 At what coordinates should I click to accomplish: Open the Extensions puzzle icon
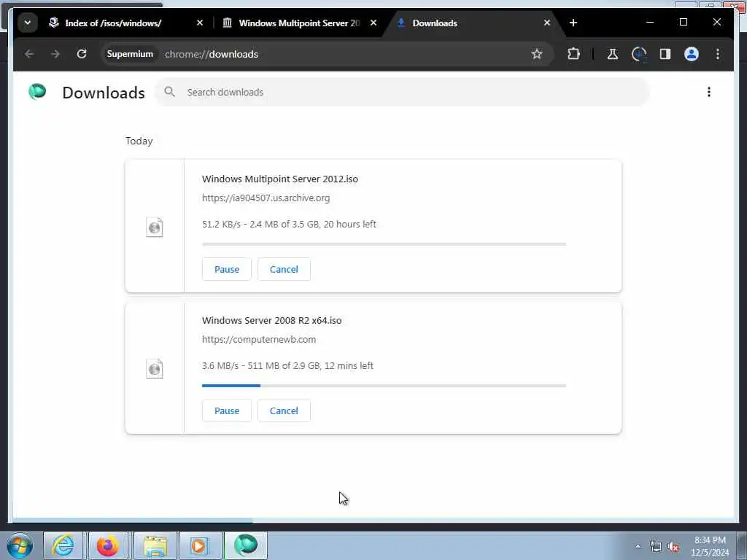(x=573, y=54)
